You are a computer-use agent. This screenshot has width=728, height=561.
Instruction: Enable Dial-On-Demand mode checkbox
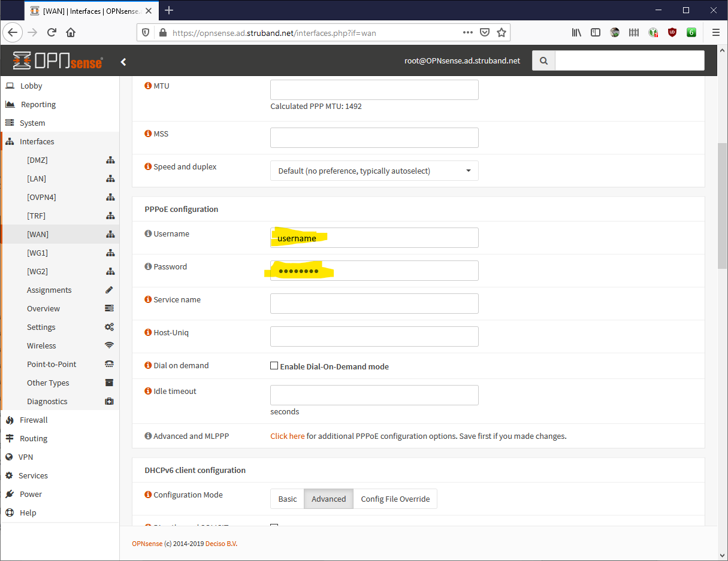274,365
